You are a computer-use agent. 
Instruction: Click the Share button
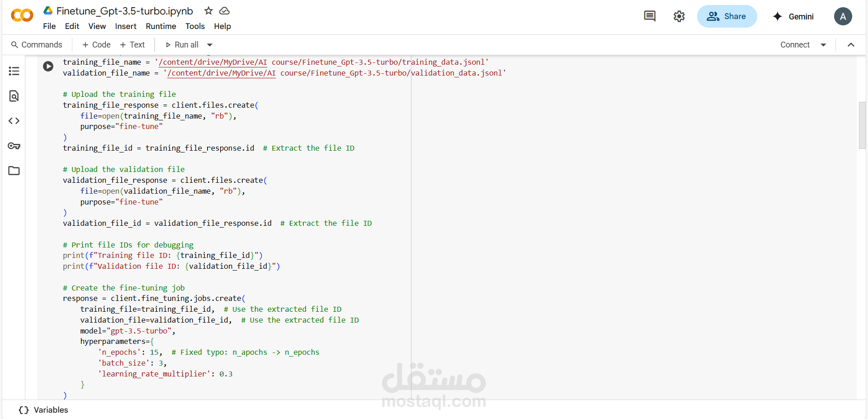[x=727, y=16]
